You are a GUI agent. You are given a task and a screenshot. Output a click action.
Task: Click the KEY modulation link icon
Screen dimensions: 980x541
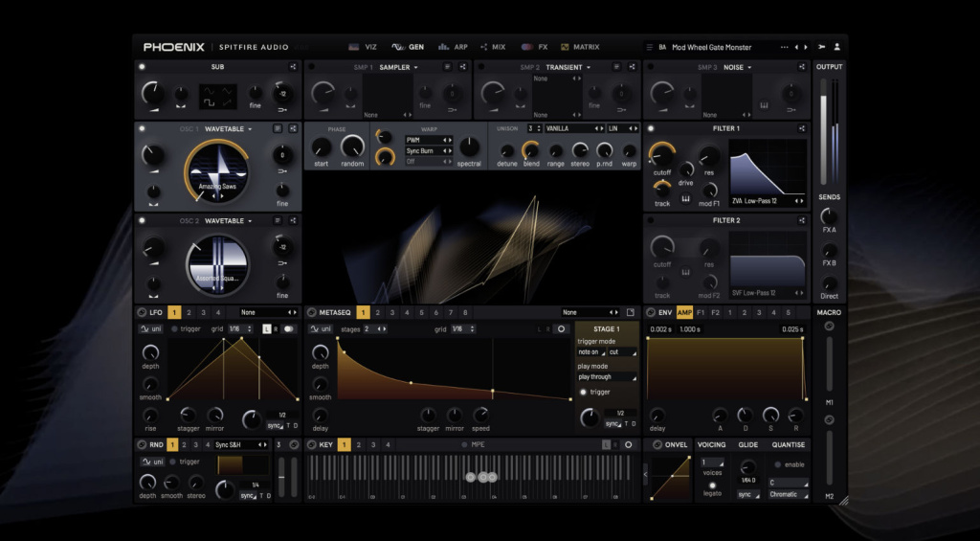(311, 444)
